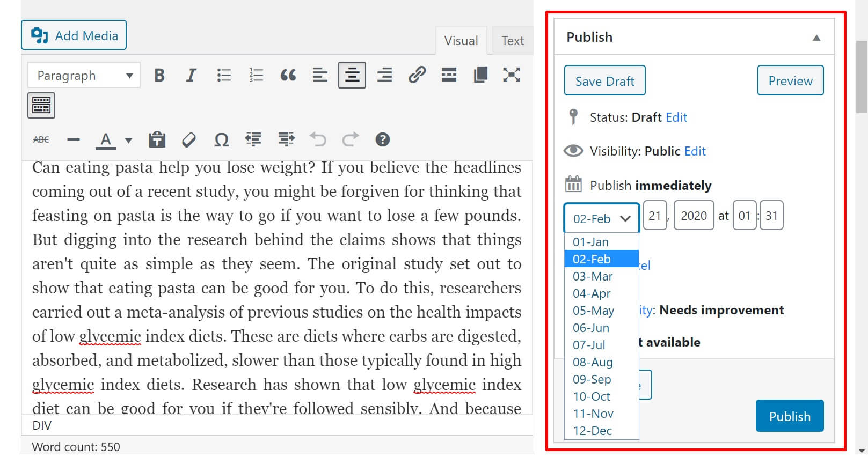Select 11-Nov month option
868x457 pixels.
pos(601,414)
